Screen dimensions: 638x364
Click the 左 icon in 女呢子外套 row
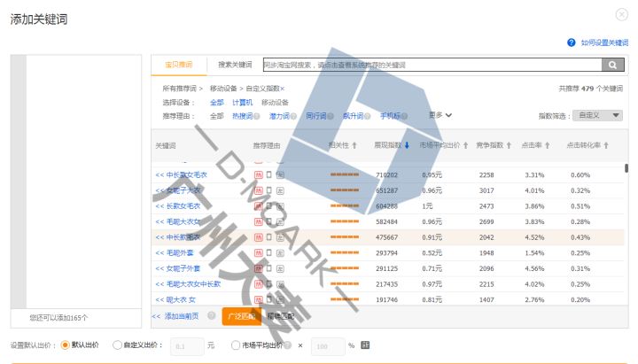tap(280, 269)
